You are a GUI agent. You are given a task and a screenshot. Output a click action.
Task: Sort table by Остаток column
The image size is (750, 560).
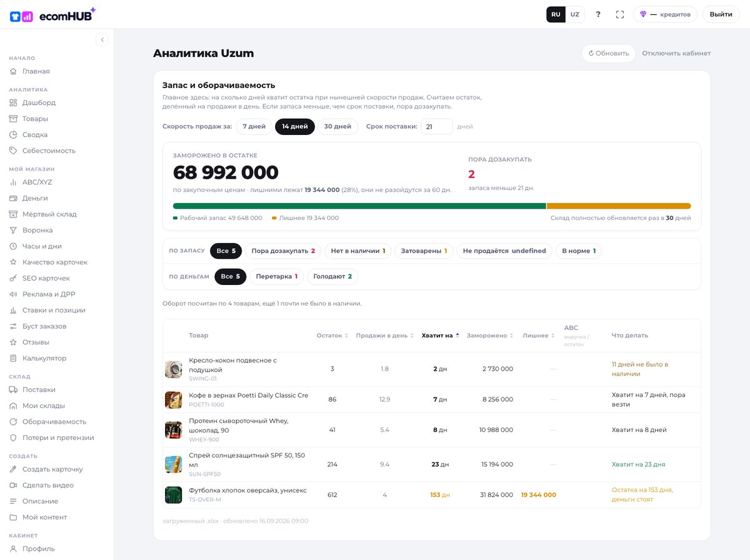click(x=332, y=336)
